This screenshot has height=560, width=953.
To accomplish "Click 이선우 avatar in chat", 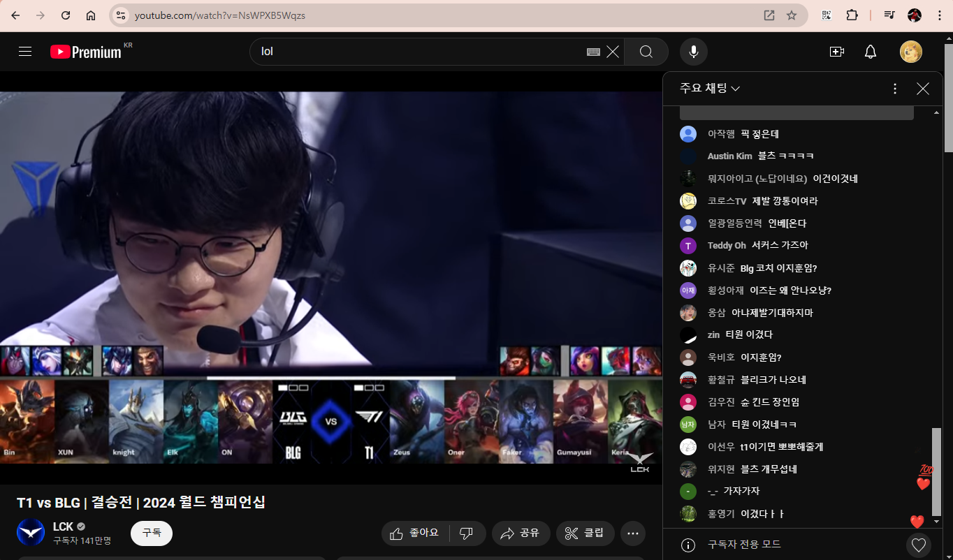I will pyautogui.click(x=688, y=447).
